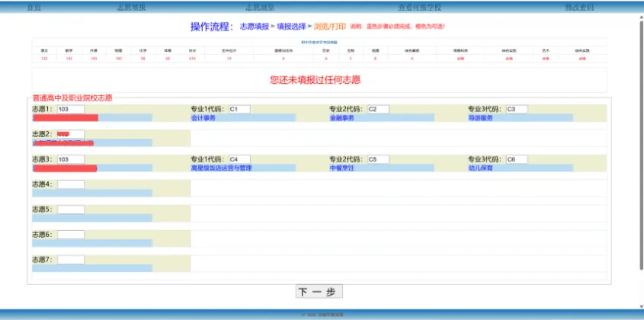Click the empty 志愿4 code field
Screen dimensions: 644x320
(x=71, y=184)
